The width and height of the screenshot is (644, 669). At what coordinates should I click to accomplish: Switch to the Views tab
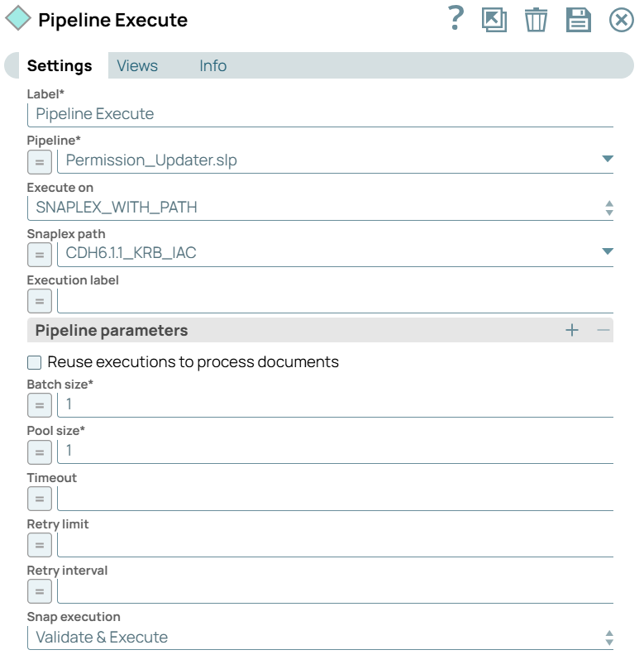click(x=137, y=65)
